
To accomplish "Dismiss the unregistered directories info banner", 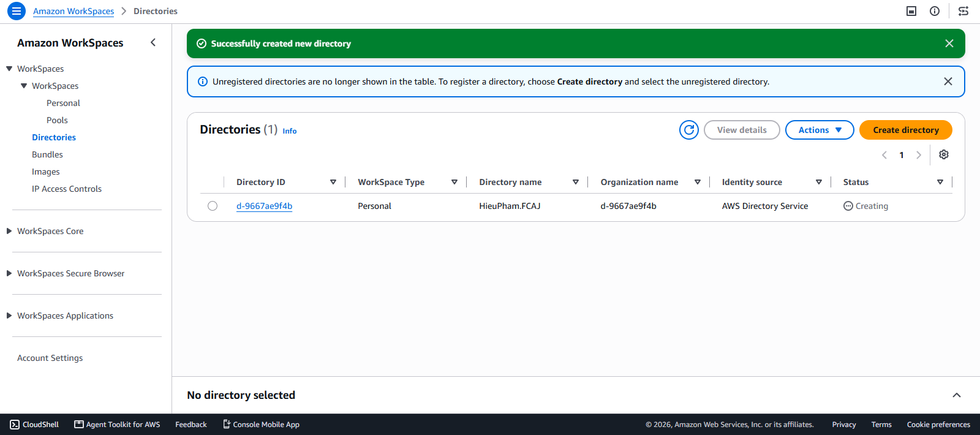I will pos(948,81).
